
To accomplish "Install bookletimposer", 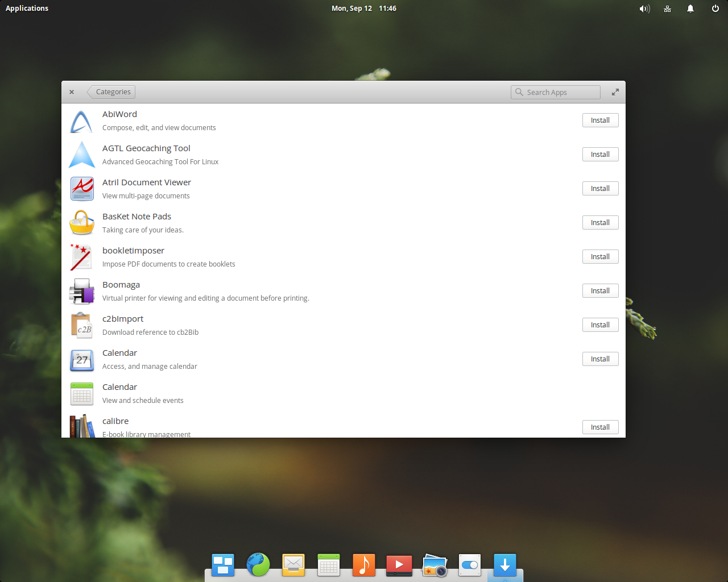I will pyautogui.click(x=600, y=257).
